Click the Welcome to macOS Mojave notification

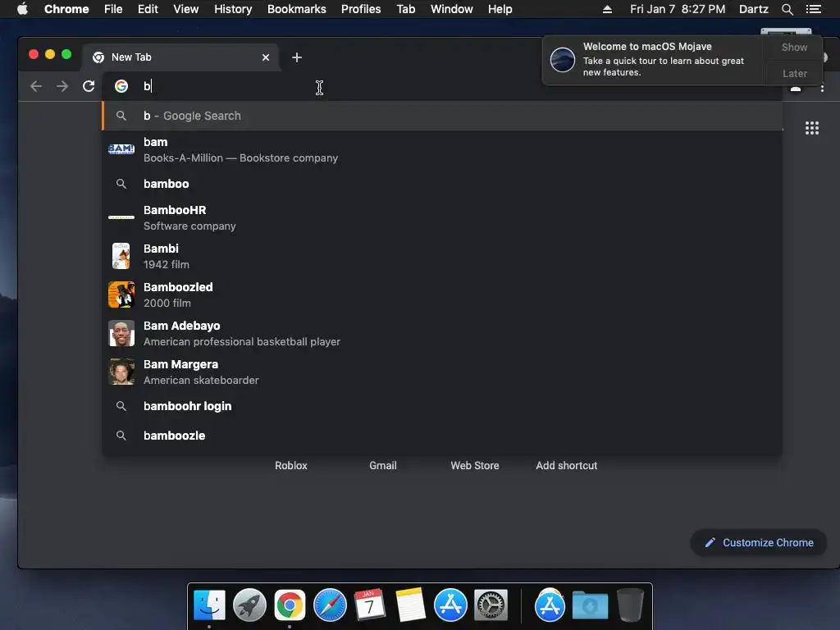(654, 59)
